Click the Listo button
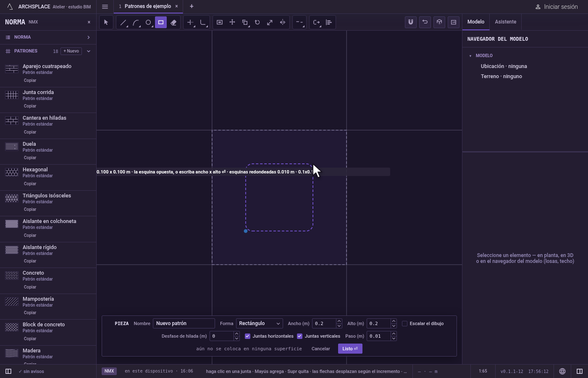The height and width of the screenshot is (378, 588). pos(350,349)
